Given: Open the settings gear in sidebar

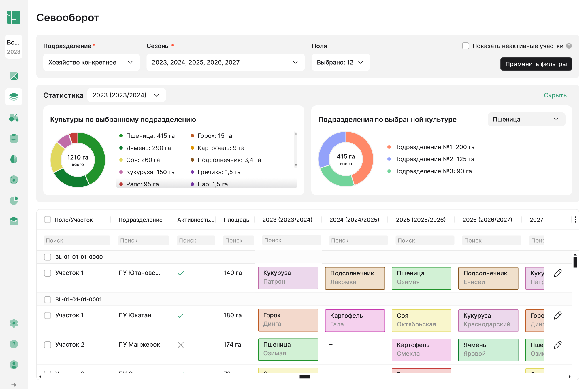Looking at the screenshot, I should (x=14, y=323).
